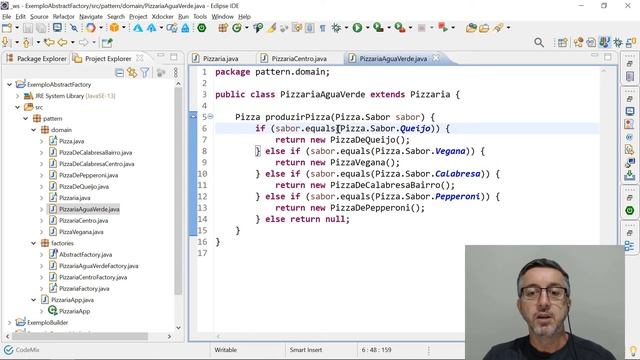Open the Xdocker menu
This screenshot has height=360, width=640.
[162, 17]
